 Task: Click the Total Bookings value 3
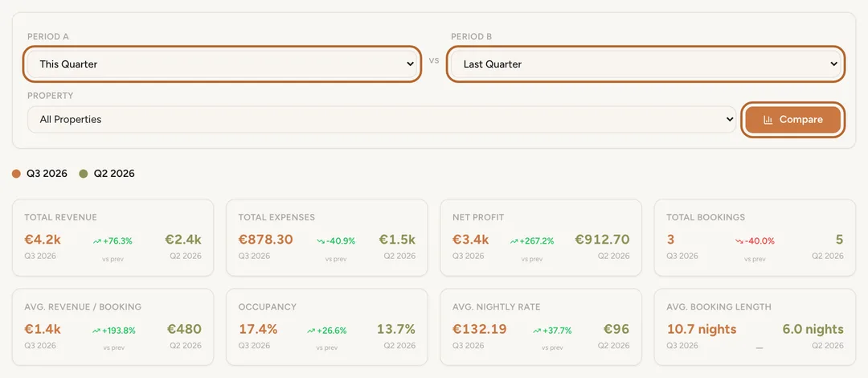[x=669, y=240]
